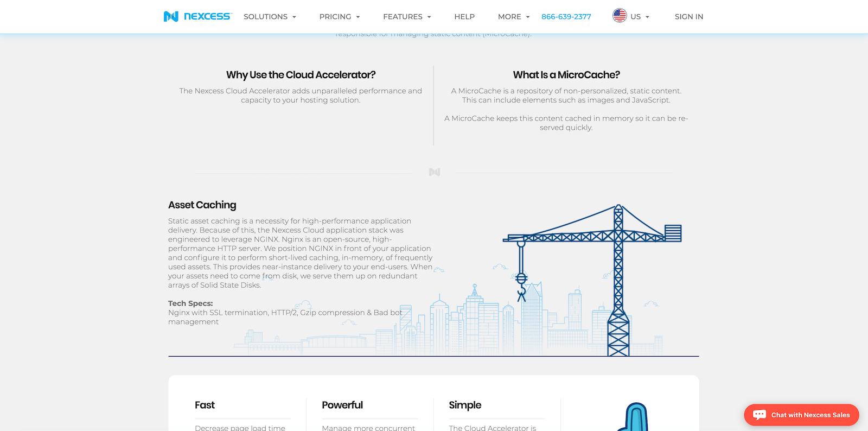The width and height of the screenshot is (868, 431).
Task: Click the 866-639-2377 phone link
Action: (566, 17)
